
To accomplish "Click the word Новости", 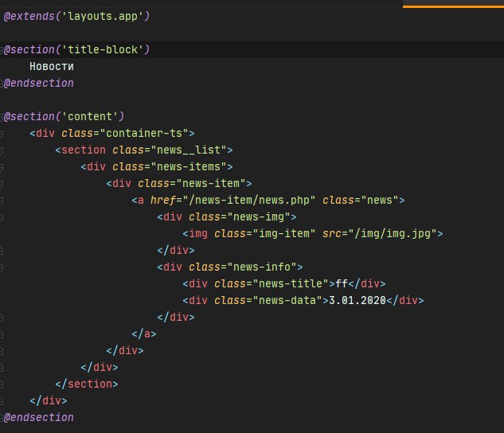I will [52, 66].
